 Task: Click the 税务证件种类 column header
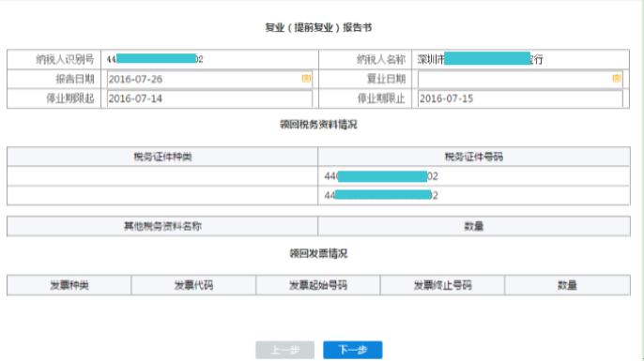[x=162, y=157]
